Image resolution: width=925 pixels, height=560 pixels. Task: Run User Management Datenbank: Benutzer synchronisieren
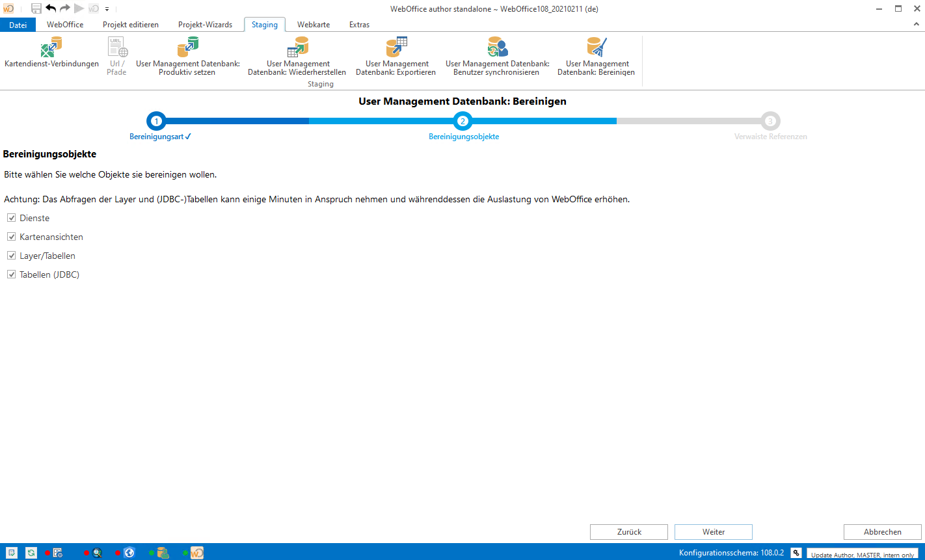coord(497,57)
